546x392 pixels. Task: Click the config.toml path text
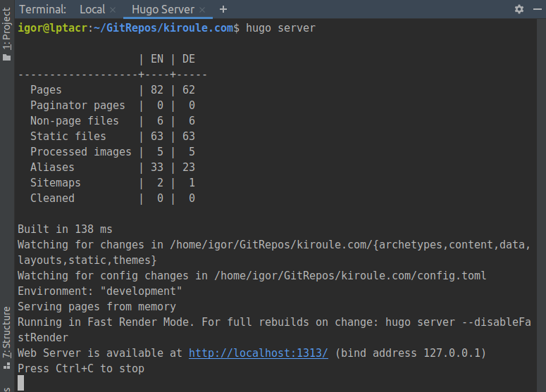click(x=350, y=276)
